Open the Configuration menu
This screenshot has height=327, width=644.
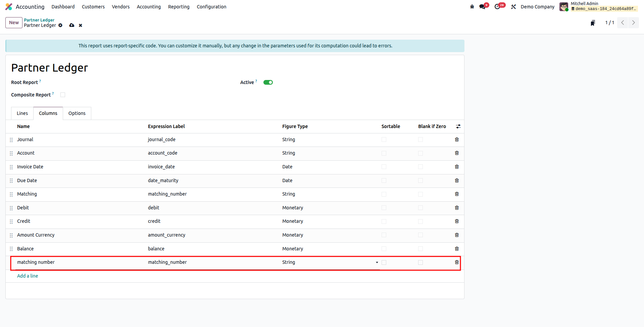click(211, 7)
